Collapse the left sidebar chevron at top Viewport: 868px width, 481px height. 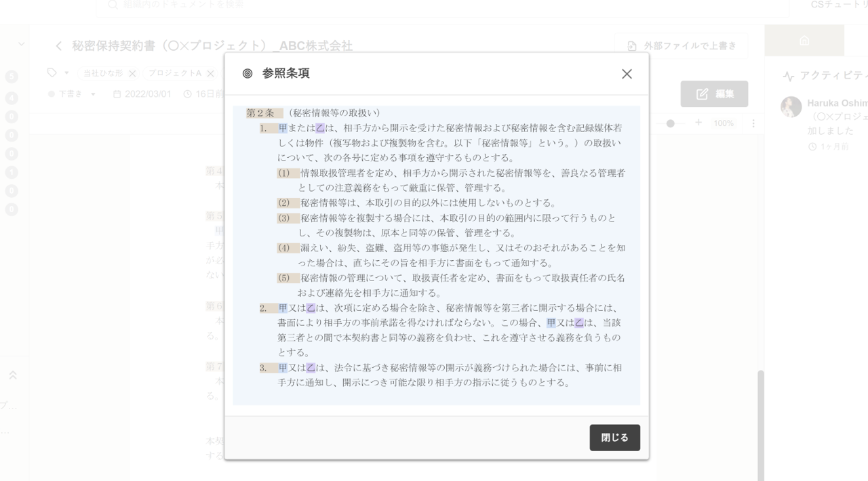click(21, 44)
